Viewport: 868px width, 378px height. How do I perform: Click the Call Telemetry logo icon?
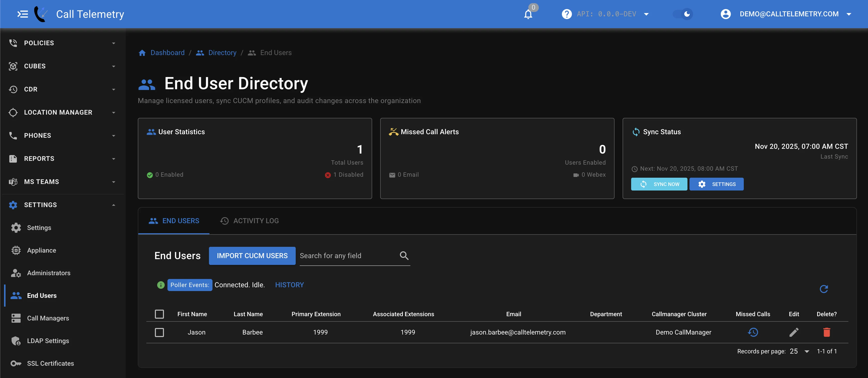coord(41,14)
